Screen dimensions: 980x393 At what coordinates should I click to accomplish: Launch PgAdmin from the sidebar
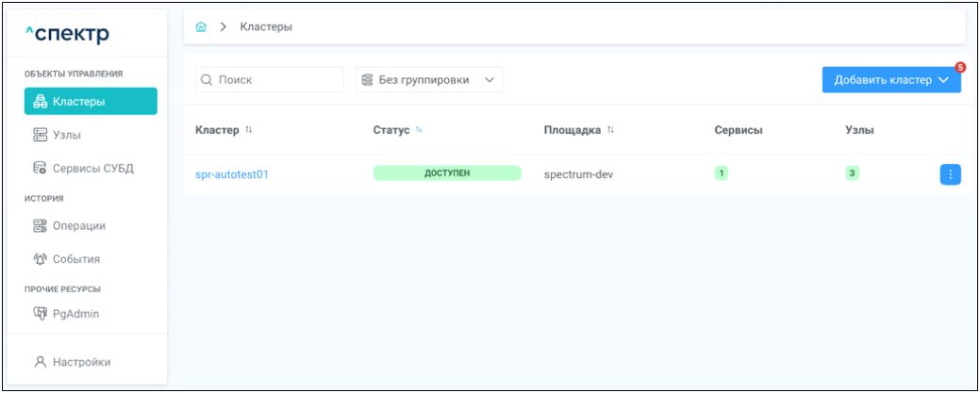pos(75,314)
